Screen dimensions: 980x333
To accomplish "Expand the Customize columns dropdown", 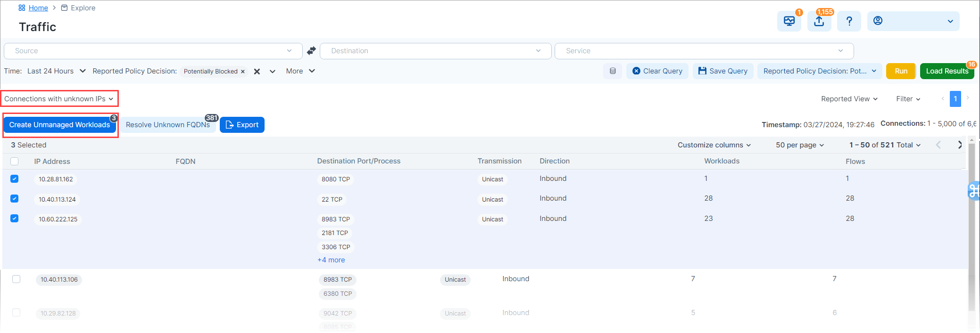I will [714, 145].
